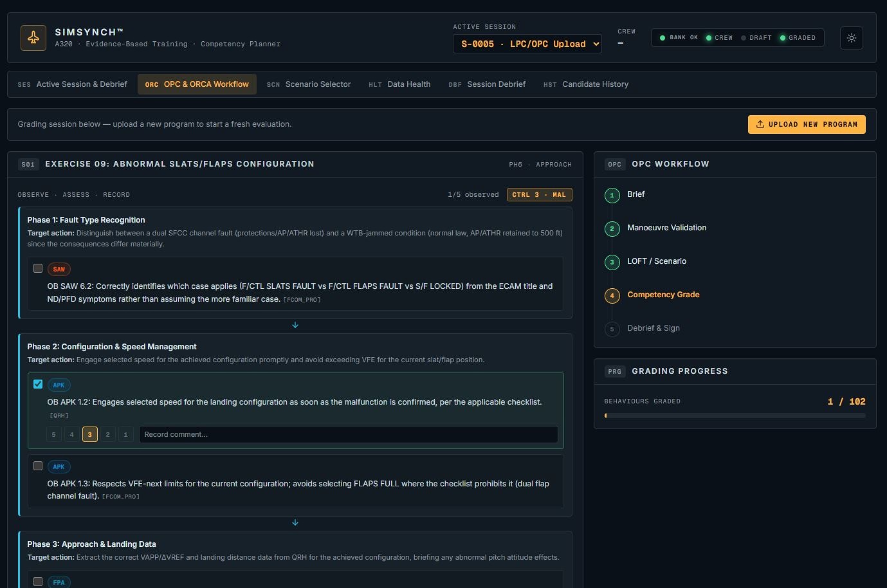Image resolution: width=887 pixels, height=588 pixels.
Task: Click the Debrief & Sign step label
Action: [654, 328]
